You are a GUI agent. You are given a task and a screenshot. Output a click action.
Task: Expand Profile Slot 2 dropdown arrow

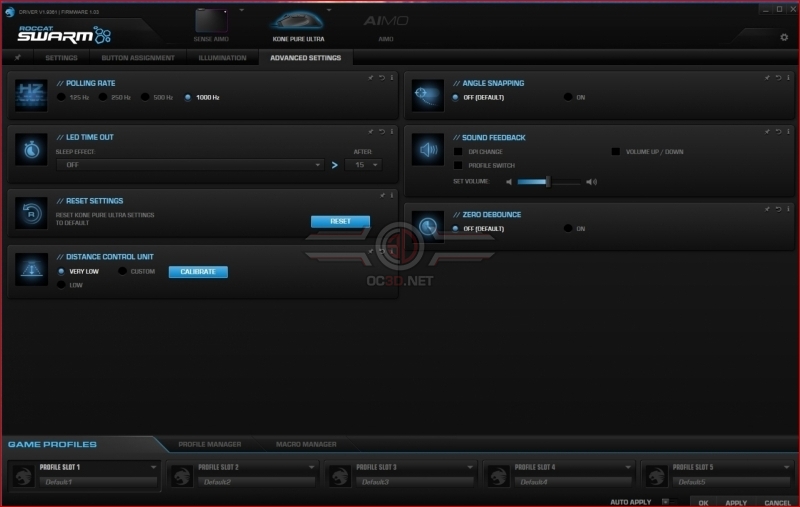click(311, 467)
